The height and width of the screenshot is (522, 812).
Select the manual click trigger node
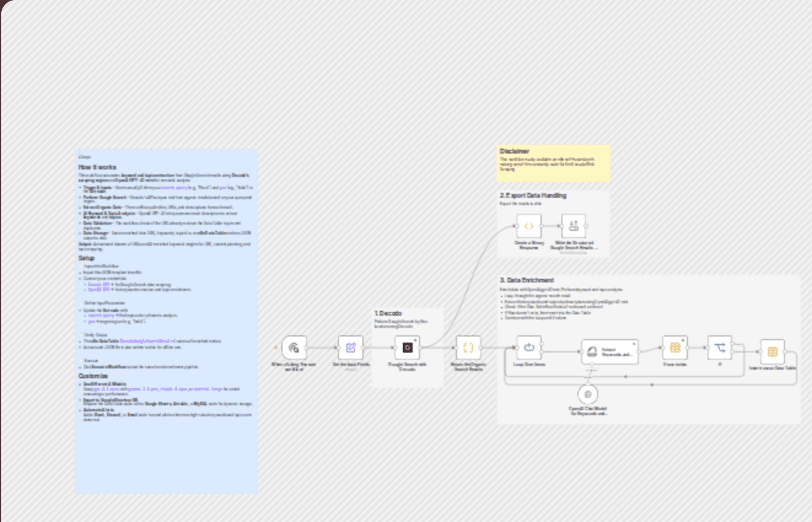point(294,348)
